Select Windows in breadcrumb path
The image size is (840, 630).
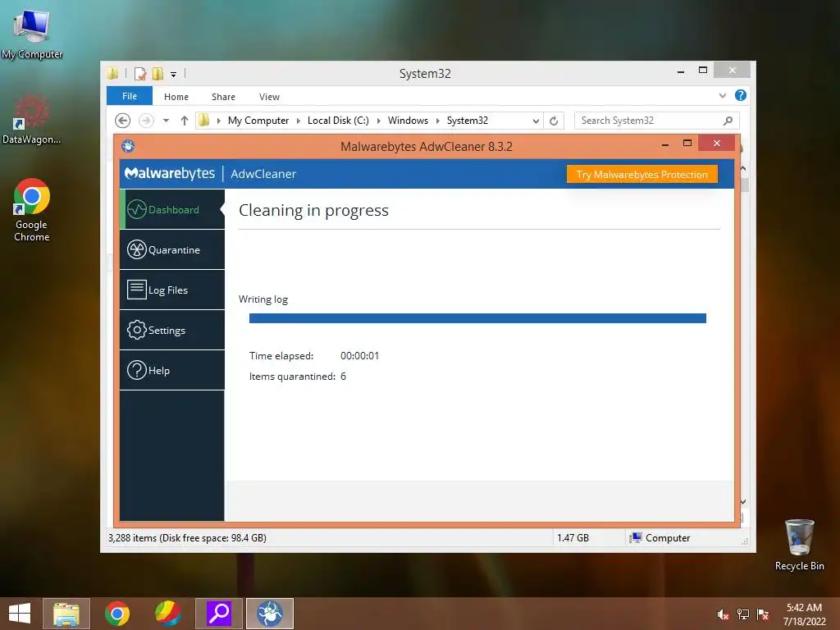coord(408,121)
